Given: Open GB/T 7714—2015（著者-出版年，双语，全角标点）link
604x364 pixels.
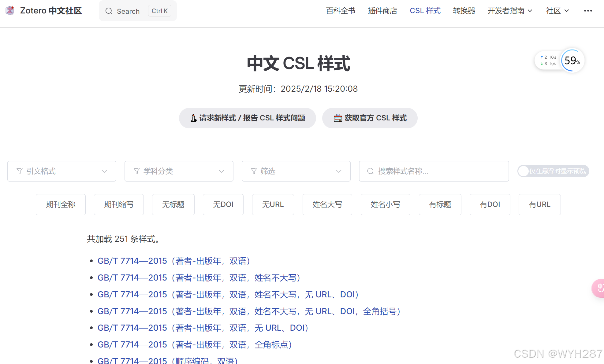Looking at the screenshot, I should 195,345.
